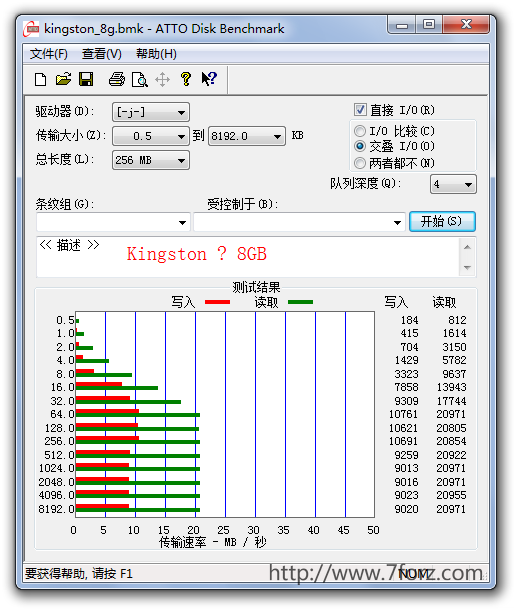Click the 传输速率 - MB / 秒 axis label
Image resolution: width=514 pixels, height=609 pixels.
pos(213,542)
